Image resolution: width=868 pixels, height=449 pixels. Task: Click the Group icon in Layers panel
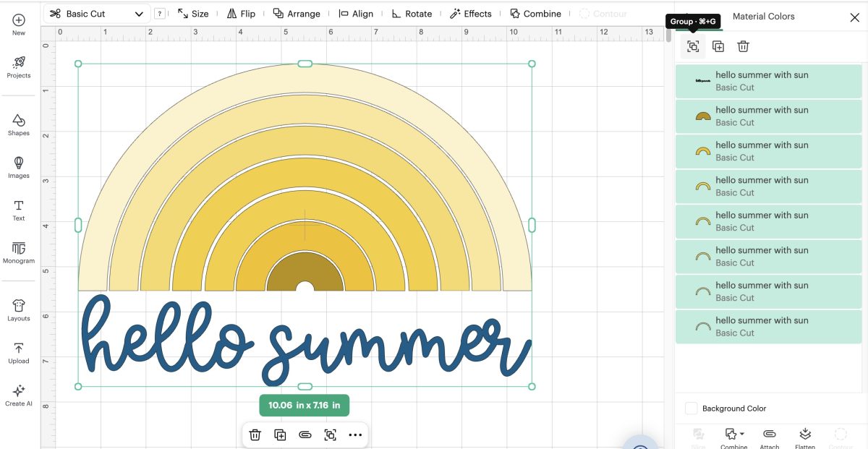[x=693, y=46]
